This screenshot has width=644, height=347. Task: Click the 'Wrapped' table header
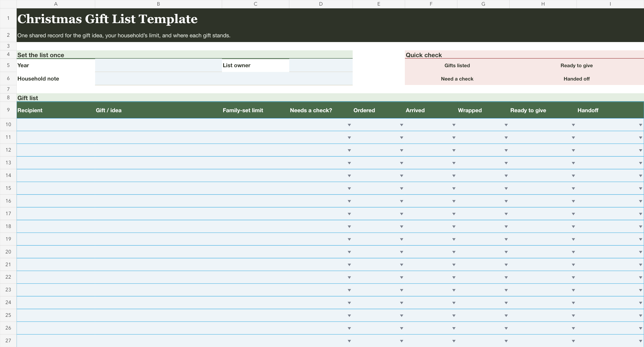pos(470,110)
